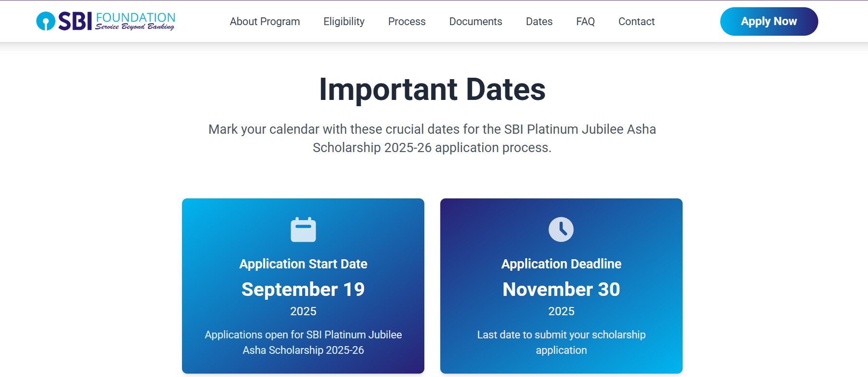Click the 'Mark your calendar' subtitle paragraph

tap(432, 138)
